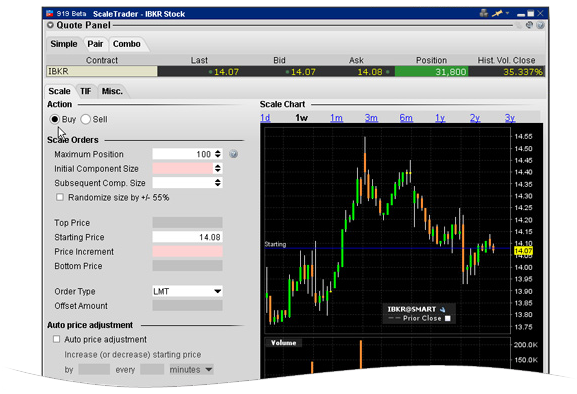Viewport: 577px width, 394px height.
Task: Switch to the Combo tab
Action: [x=127, y=44]
